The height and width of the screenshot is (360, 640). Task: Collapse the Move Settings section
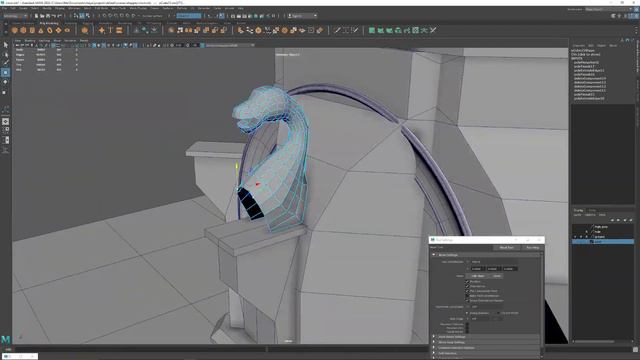pos(433,255)
